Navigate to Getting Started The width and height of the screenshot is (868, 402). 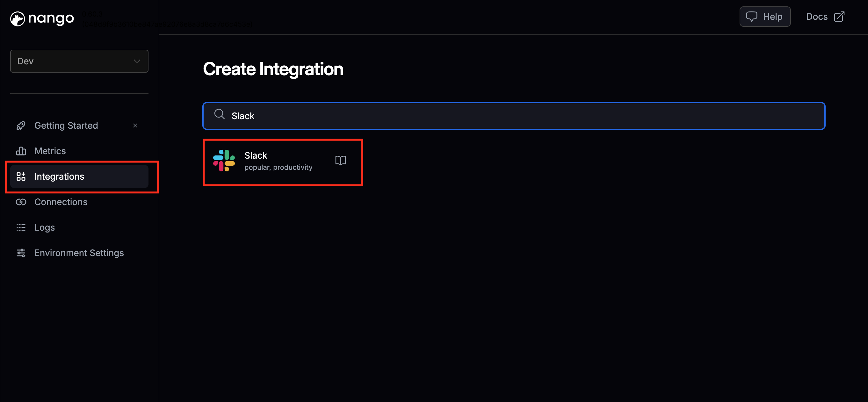pyautogui.click(x=66, y=126)
